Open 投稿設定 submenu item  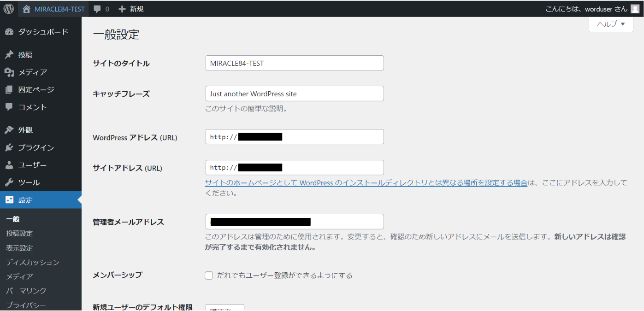coord(19,234)
